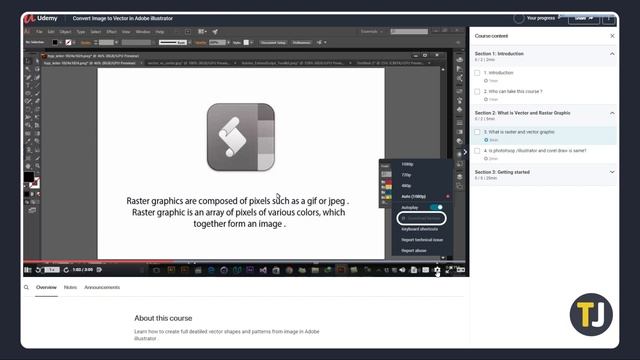Collapse Section 2: What is Vector and Raster Graphic
Viewport: 640px width, 360px height.
[x=612, y=113]
